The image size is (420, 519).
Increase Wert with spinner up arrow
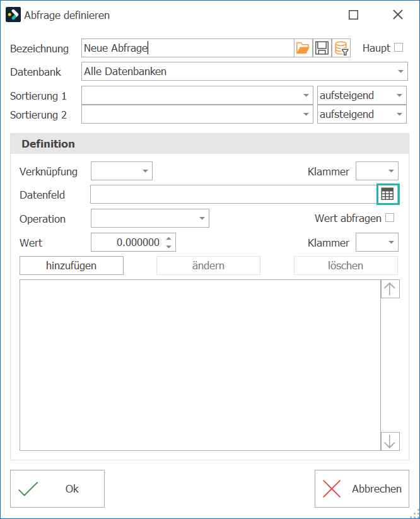coord(169,238)
